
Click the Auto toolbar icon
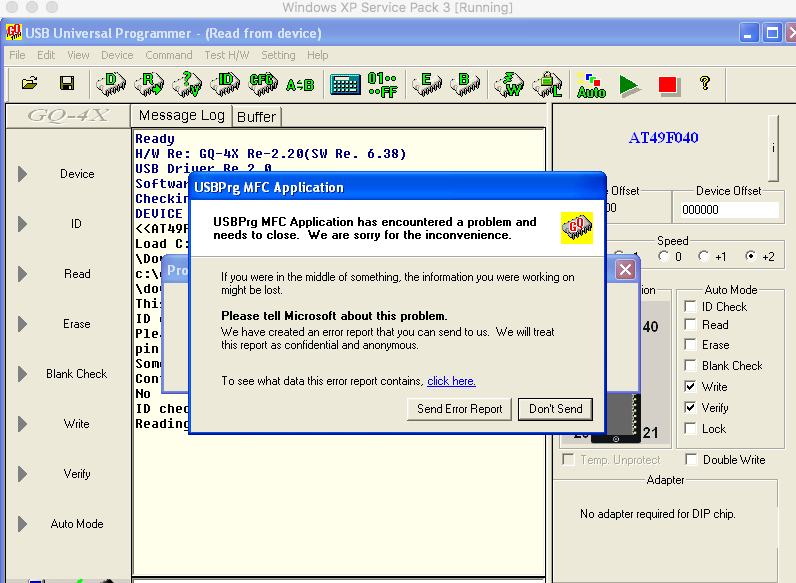point(591,85)
